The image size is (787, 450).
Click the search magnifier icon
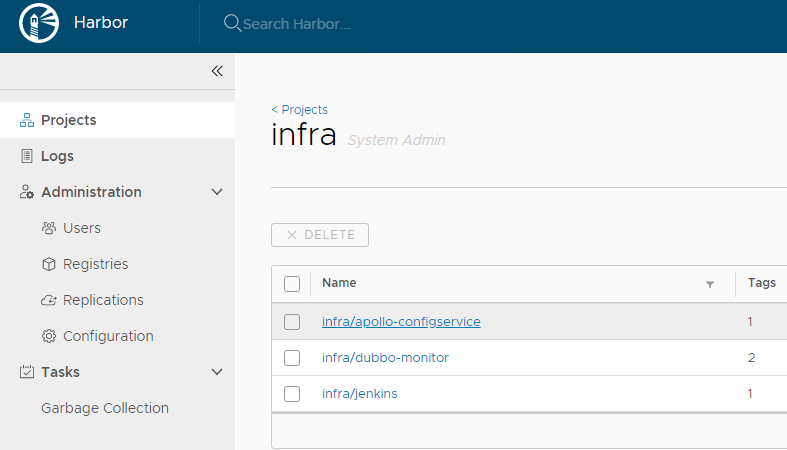(232, 23)
